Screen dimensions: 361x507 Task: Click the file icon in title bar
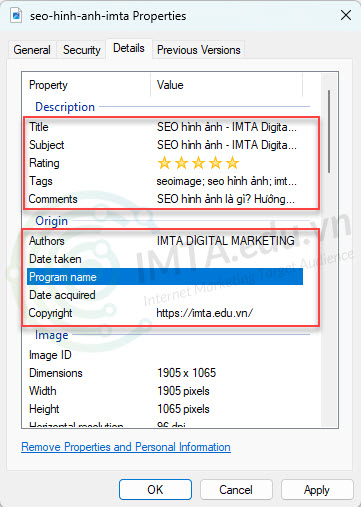(16, 16)
